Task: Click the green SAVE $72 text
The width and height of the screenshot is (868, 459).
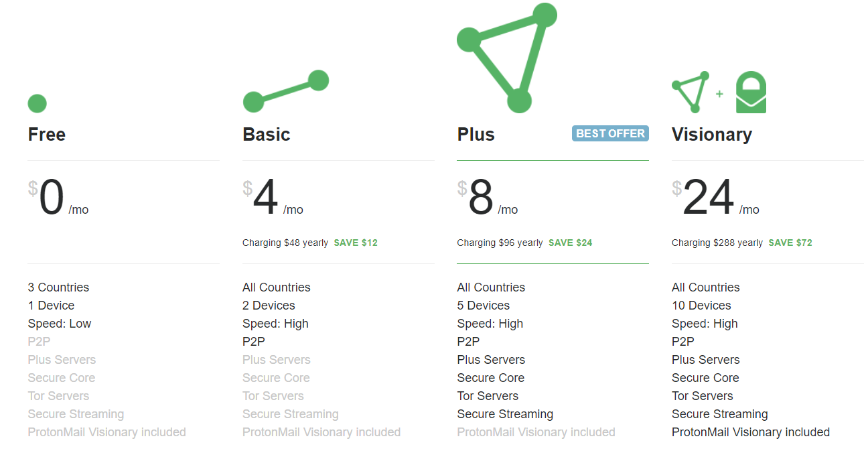Action: coord(790,243)
